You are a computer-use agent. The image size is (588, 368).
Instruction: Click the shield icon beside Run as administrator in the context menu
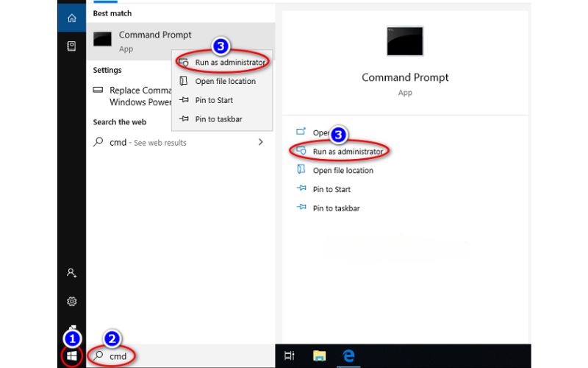[184, 63]
